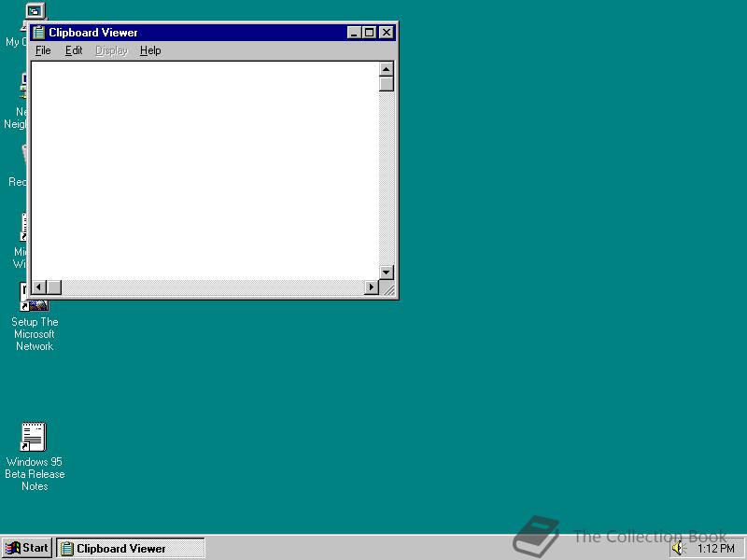The height and width of the screenshot is (560, 747).
Task: Select the My Computer desktop icon
Action: click(35, 11)
